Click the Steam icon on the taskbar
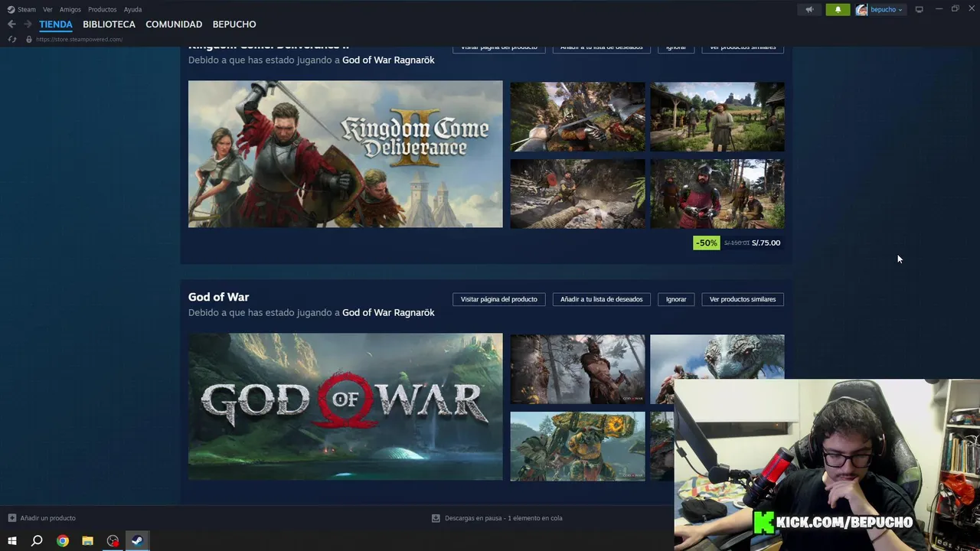 tap(137, 540)
